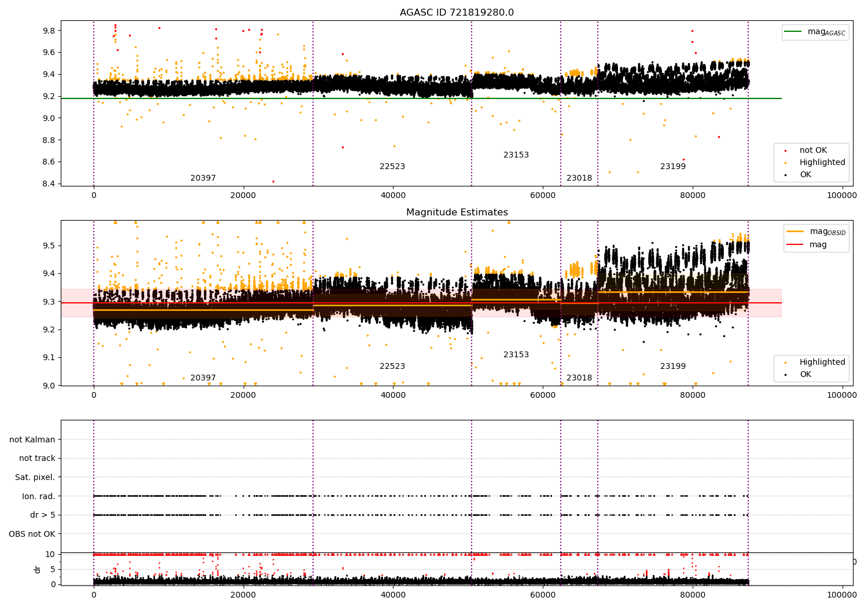This screenshot has width=868, height=608.
Task: Click the 'OBS not OK' axis label
Action: tap(32, 534)
